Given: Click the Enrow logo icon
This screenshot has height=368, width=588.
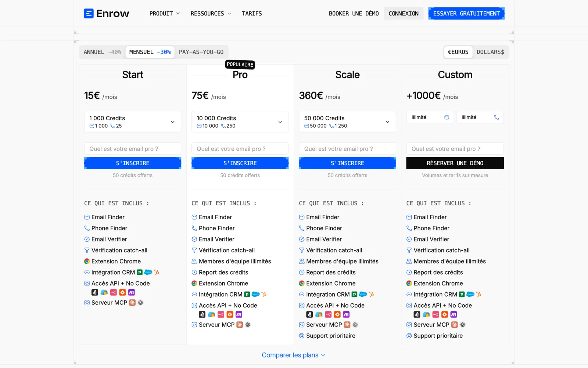Looking at the screenshot, I should (x=89, y=14).
